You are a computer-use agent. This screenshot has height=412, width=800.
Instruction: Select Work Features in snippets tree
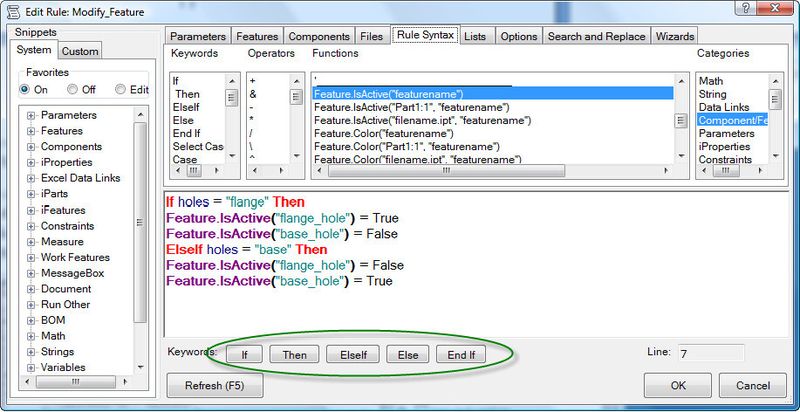(x=75, y=258)
